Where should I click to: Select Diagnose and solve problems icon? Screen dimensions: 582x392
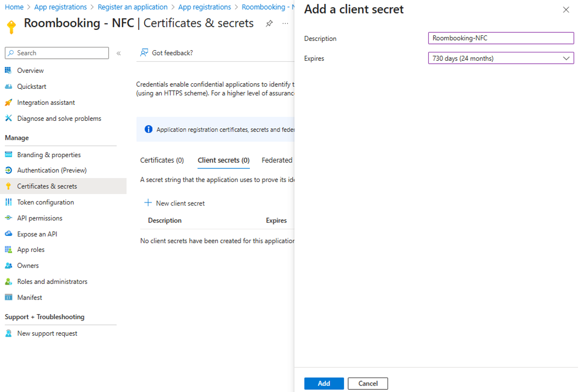coord(8,118)
